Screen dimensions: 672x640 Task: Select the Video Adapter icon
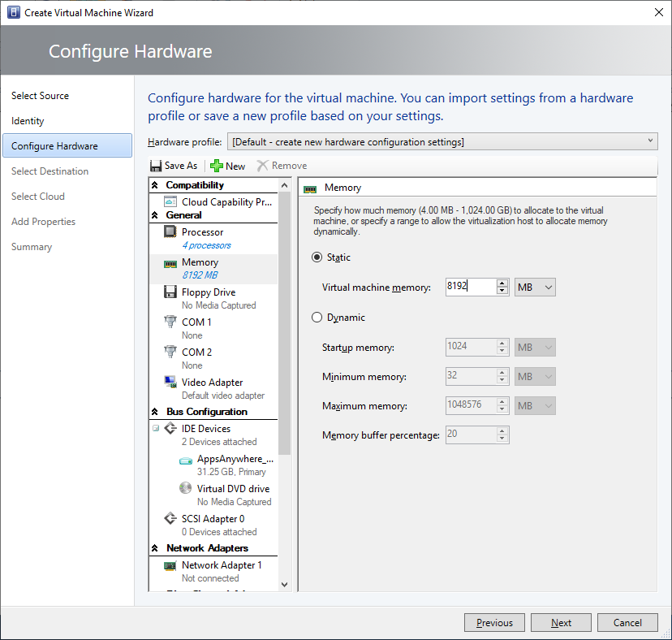(170, 383)
